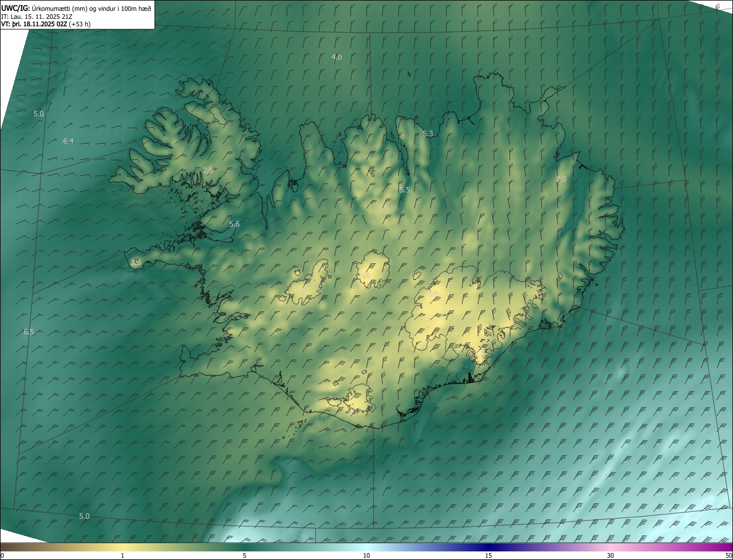The image size is (733, 560).
Task: Click the '6.4' value over the sea
Action: point(68,141)
